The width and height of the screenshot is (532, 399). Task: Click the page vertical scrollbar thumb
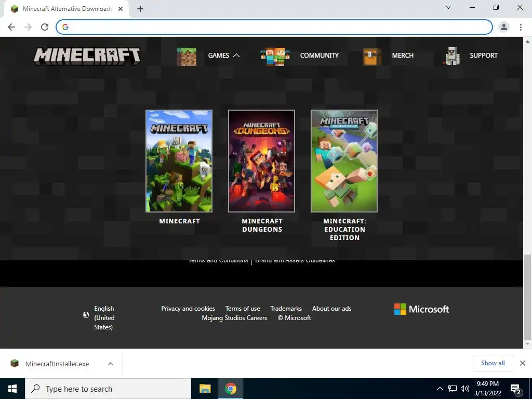[528, 297]
